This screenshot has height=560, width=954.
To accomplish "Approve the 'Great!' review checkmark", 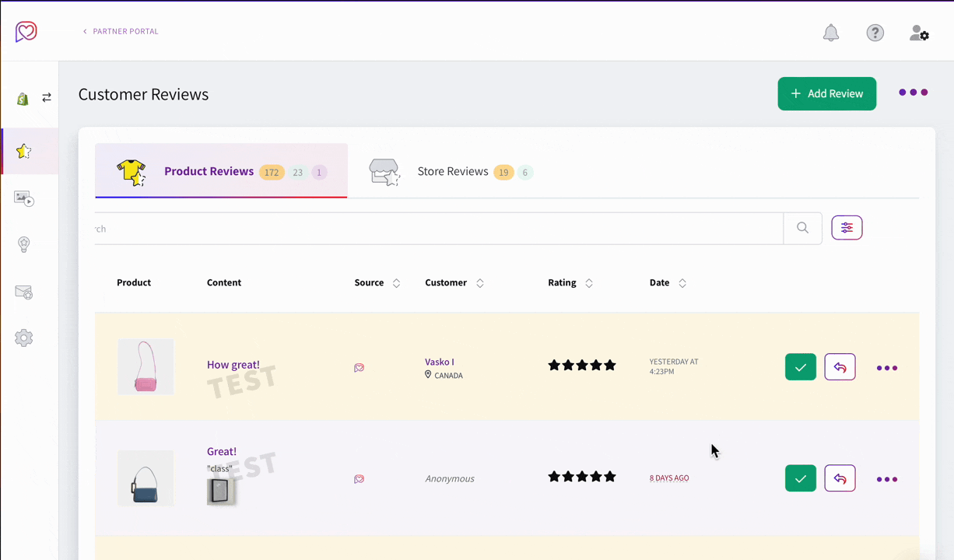I will [x=800, y=478].
